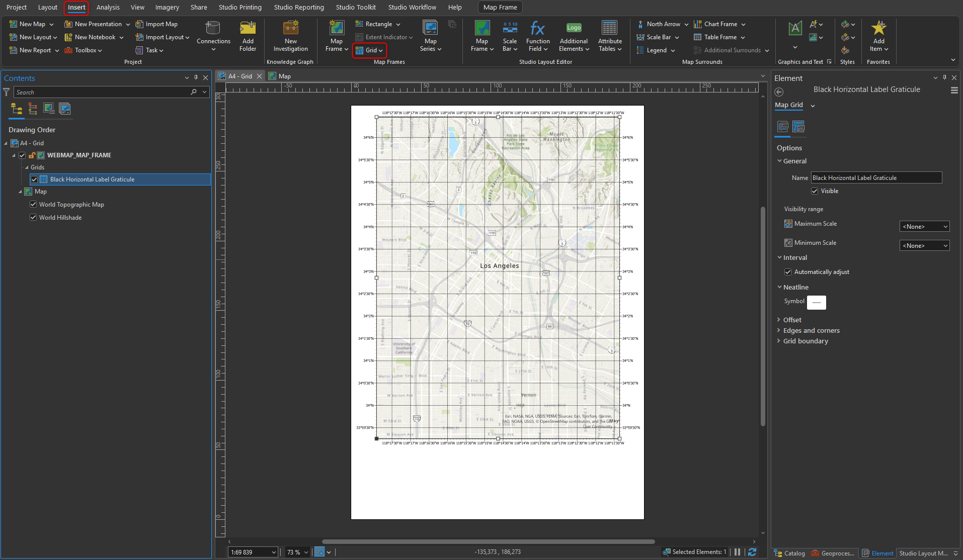Open the Function Field tool
Image resolution: width=963 pixels, height=560 pixels.
click(537, 35)
